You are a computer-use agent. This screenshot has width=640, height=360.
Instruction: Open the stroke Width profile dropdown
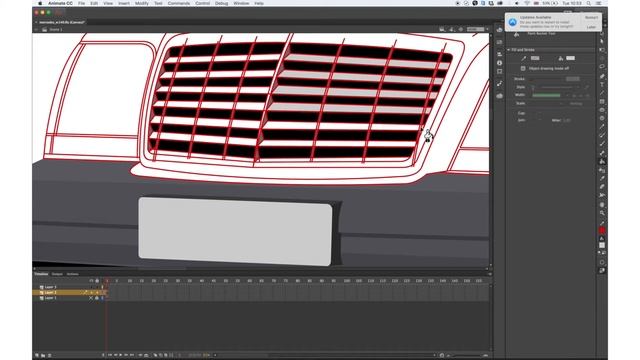549,95
